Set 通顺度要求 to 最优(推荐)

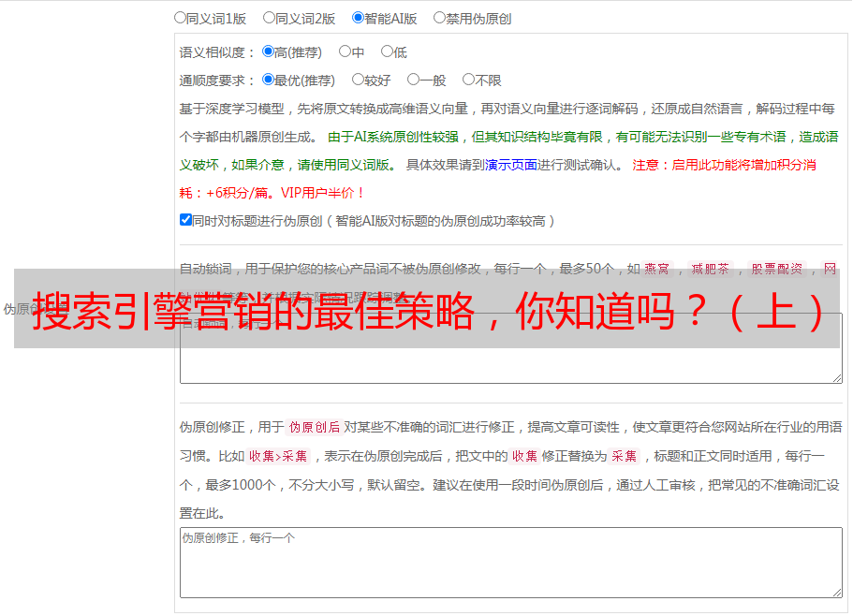pos(268,80)
